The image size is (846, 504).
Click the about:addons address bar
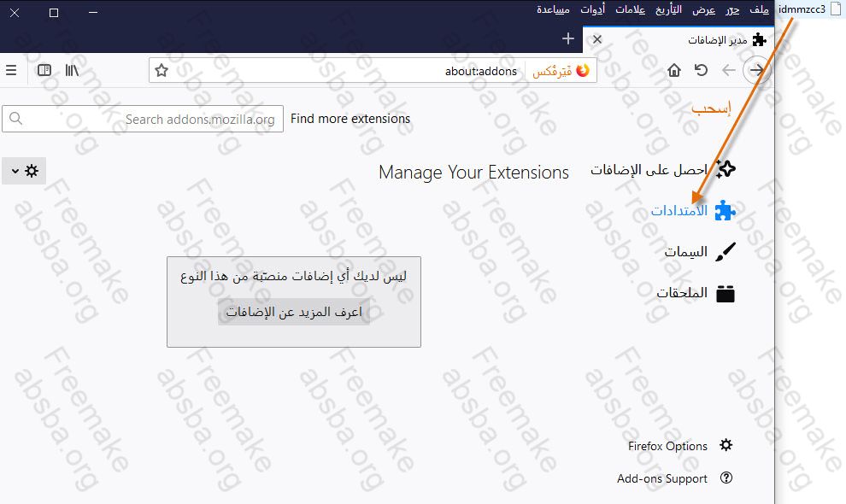(x=373, y=71)
